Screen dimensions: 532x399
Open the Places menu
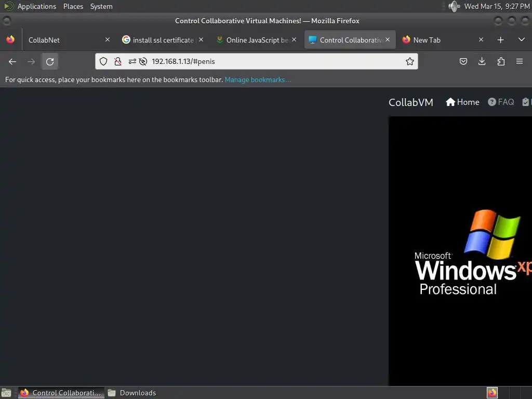(73, 6)
